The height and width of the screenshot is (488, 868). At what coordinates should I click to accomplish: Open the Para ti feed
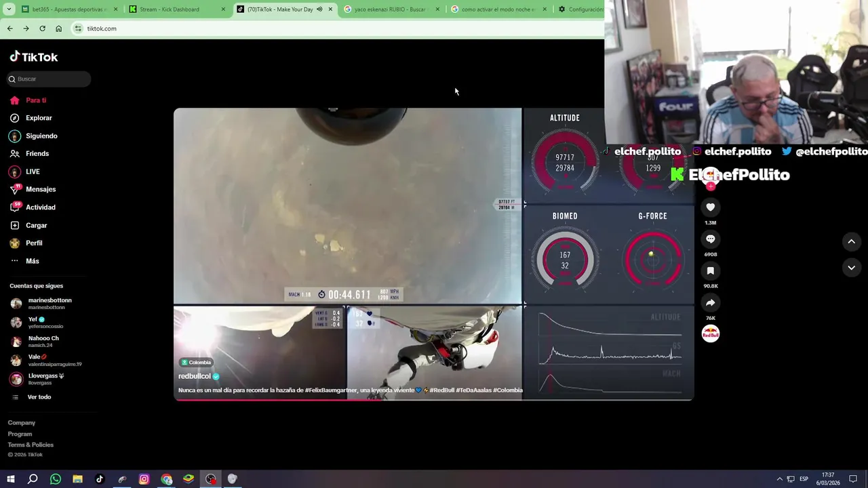coord(36,100)
